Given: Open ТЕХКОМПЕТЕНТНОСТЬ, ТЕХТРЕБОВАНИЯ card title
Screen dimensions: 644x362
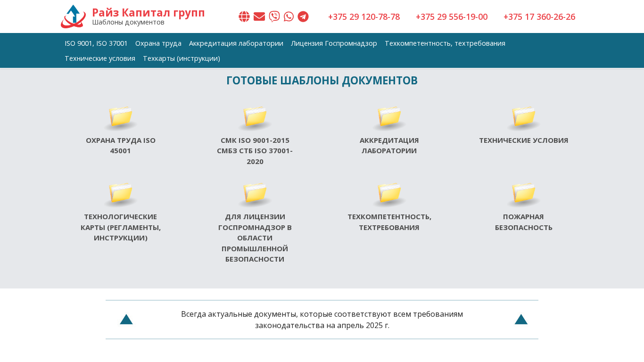Looking at the screenshot, I should point(389,222).
